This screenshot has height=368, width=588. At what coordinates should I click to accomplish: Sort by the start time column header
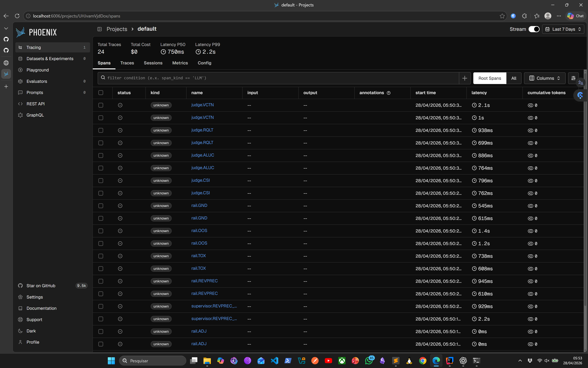[425, 93]
